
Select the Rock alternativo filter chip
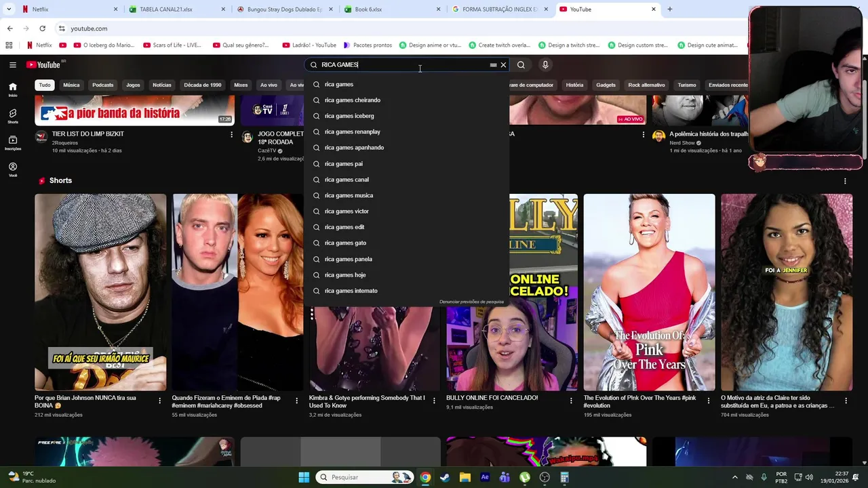[647, 85]
